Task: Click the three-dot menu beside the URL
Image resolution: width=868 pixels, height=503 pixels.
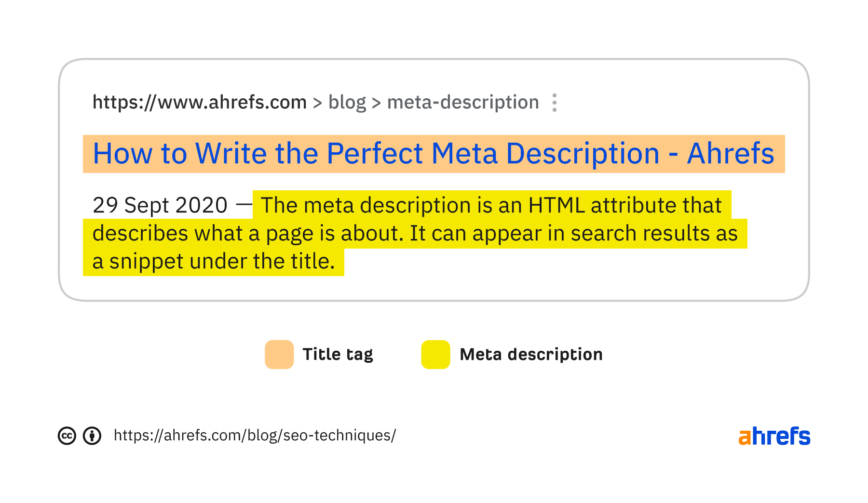Action: click(555, 103)
